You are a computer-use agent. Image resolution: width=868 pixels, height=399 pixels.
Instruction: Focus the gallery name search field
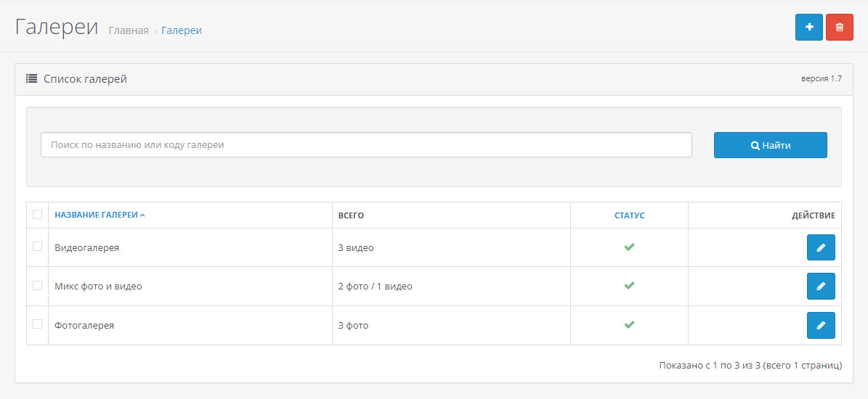pos(366,145)
